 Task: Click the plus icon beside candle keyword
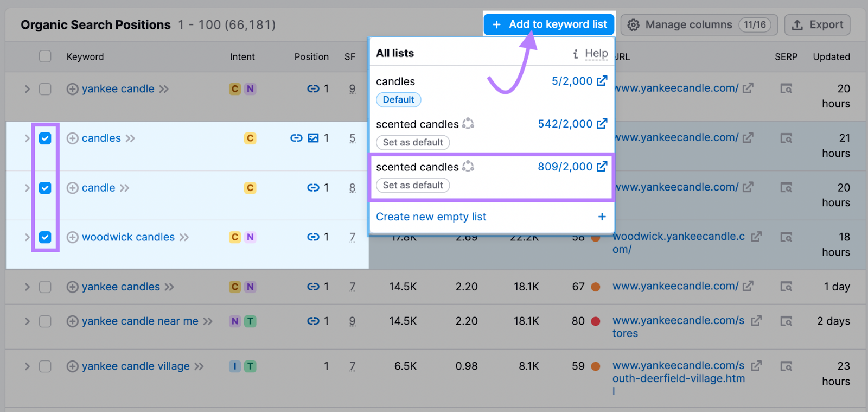coord(72,188)
